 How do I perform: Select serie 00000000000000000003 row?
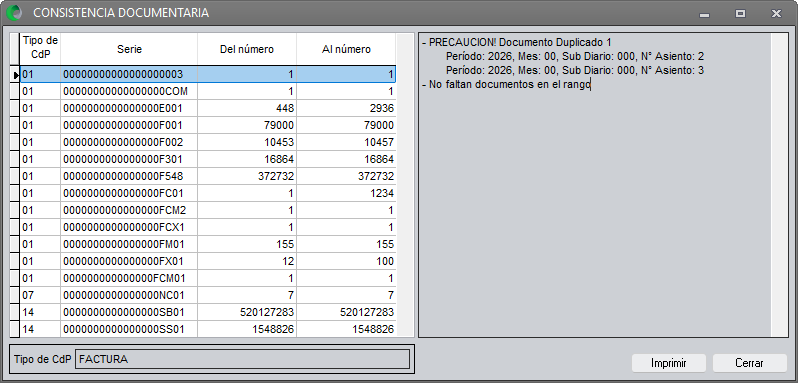pos(208,74)
